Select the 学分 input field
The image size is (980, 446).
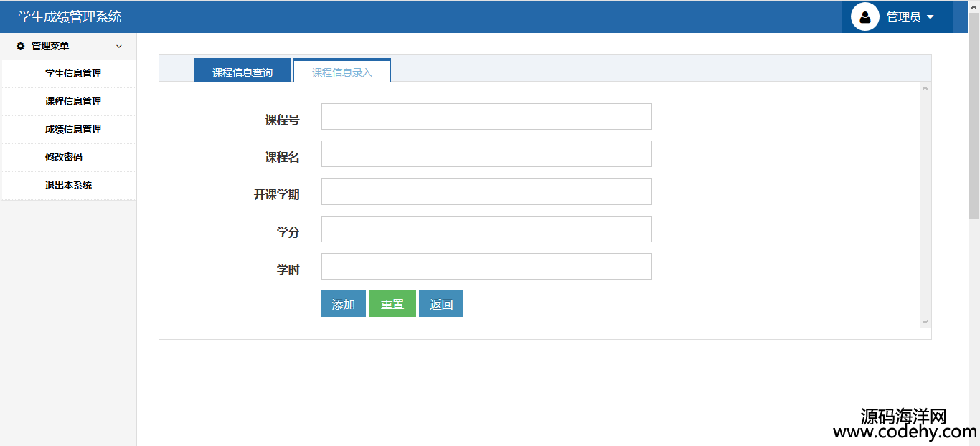(486, 229)
